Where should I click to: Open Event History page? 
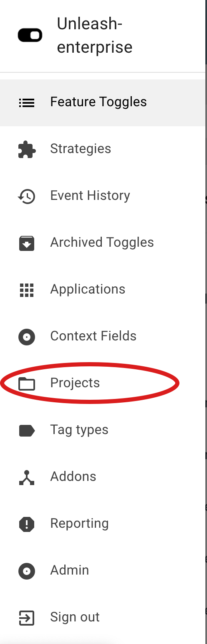click(x=103, y=196)
